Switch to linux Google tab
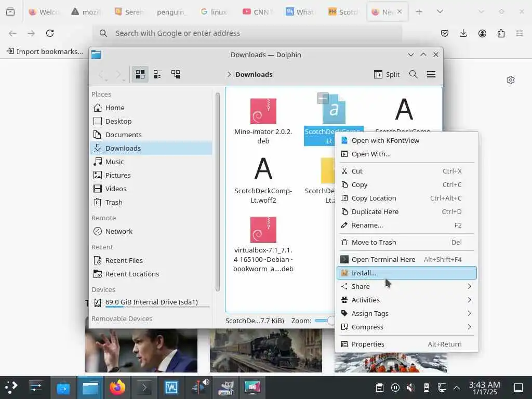The height and width of the screenshot is (399, 532). (x=214, y=12)
